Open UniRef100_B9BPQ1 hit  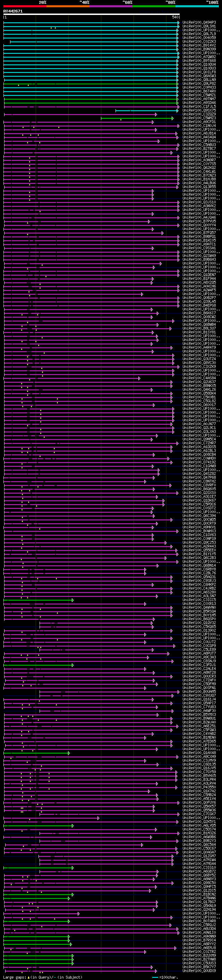pos(199,237)
